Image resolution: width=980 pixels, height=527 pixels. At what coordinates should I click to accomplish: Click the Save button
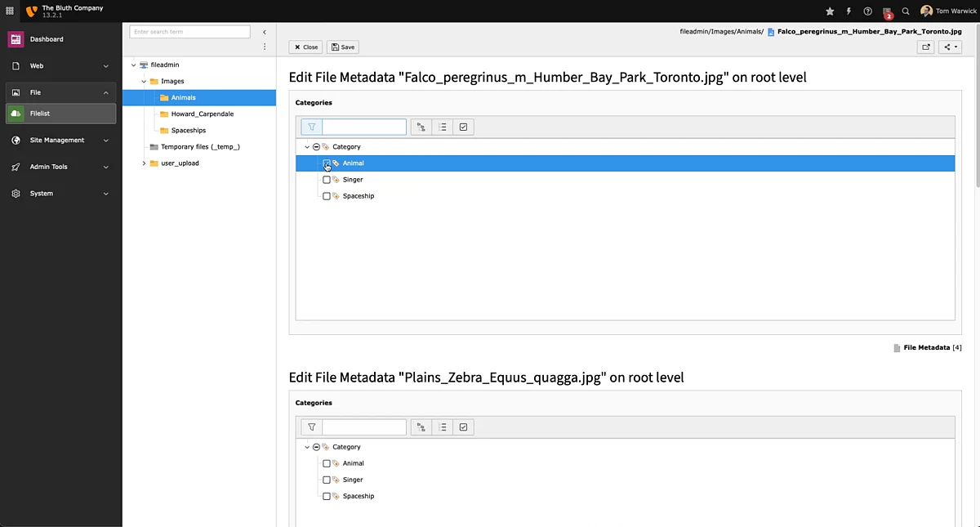[x=342, y=47]
